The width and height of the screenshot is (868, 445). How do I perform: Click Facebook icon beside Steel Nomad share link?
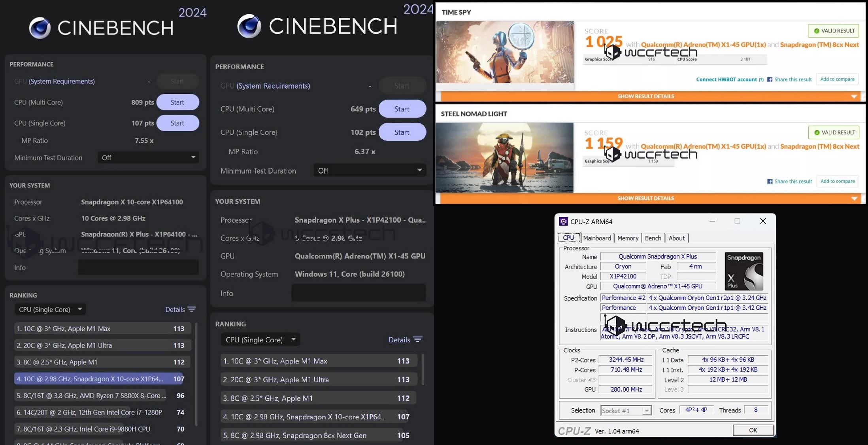click(770, 182)
